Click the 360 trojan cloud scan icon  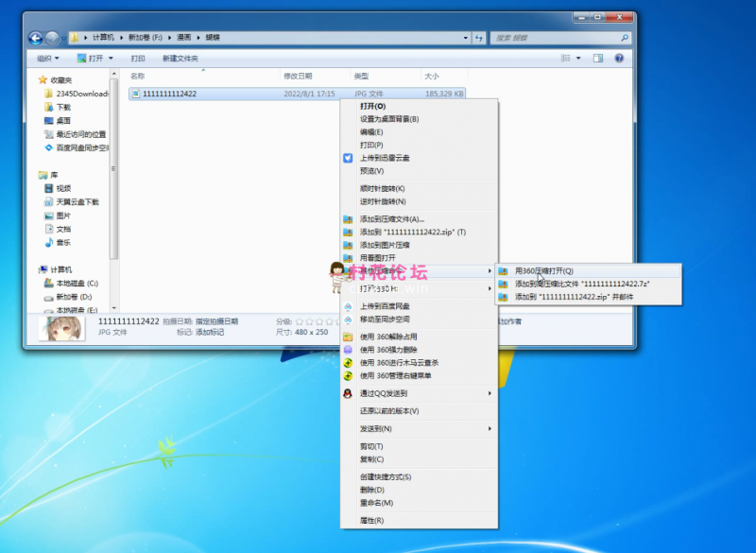tap(348, 363)
